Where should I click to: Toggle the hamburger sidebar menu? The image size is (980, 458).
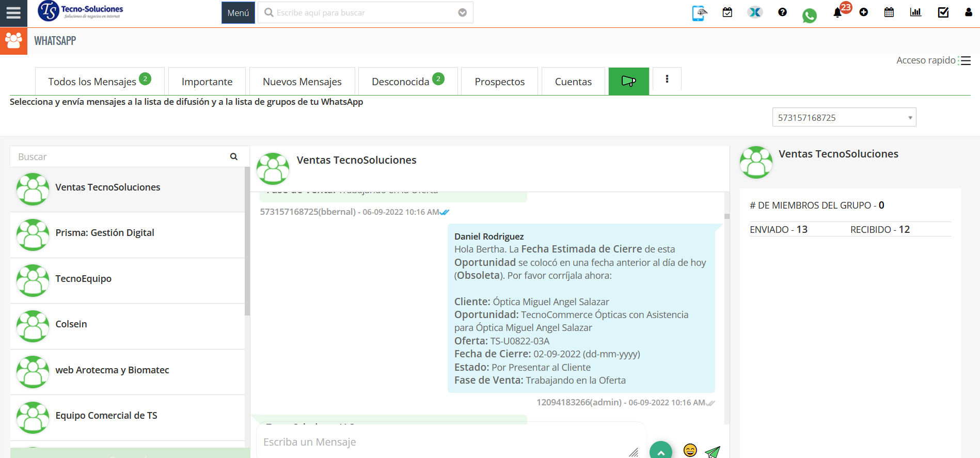click(13, 13)
